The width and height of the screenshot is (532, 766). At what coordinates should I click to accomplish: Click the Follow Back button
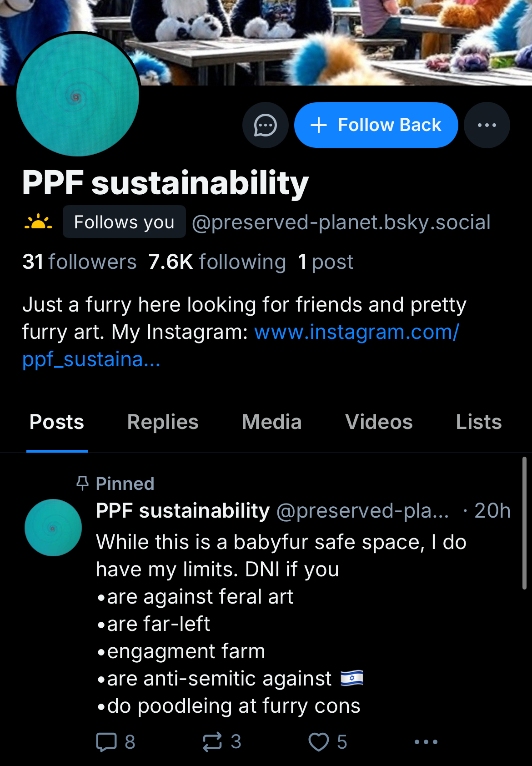click(x=376, y=125)
